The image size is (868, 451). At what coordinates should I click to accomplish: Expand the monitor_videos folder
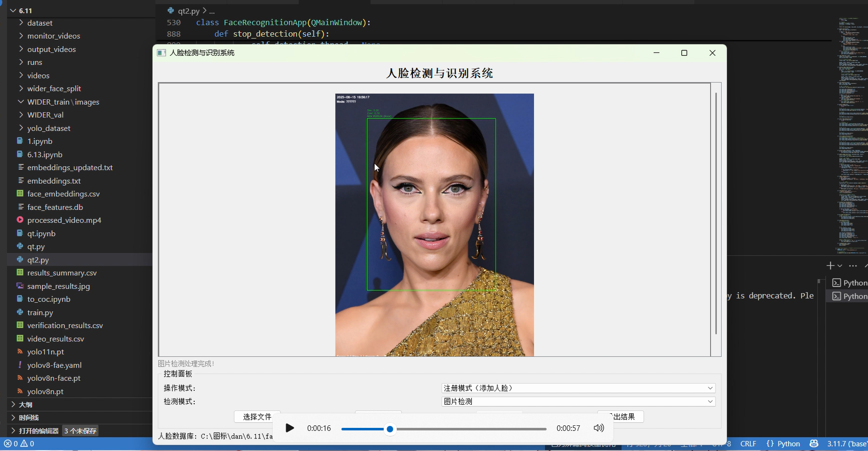pos(21,36)
